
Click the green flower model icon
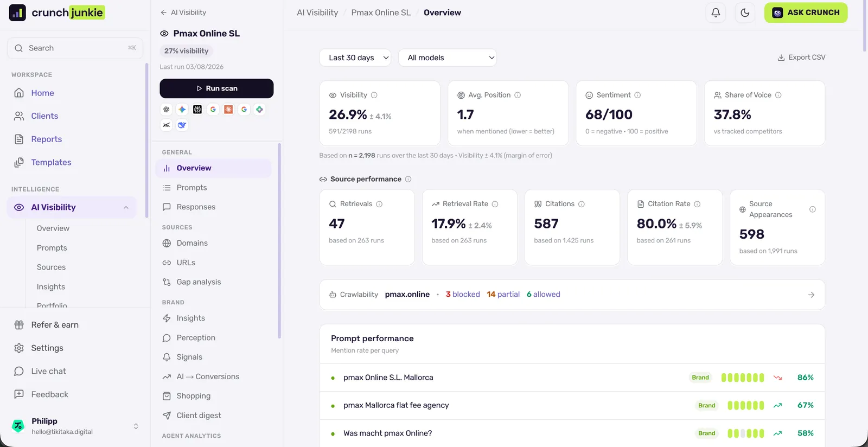pos(260,110)
